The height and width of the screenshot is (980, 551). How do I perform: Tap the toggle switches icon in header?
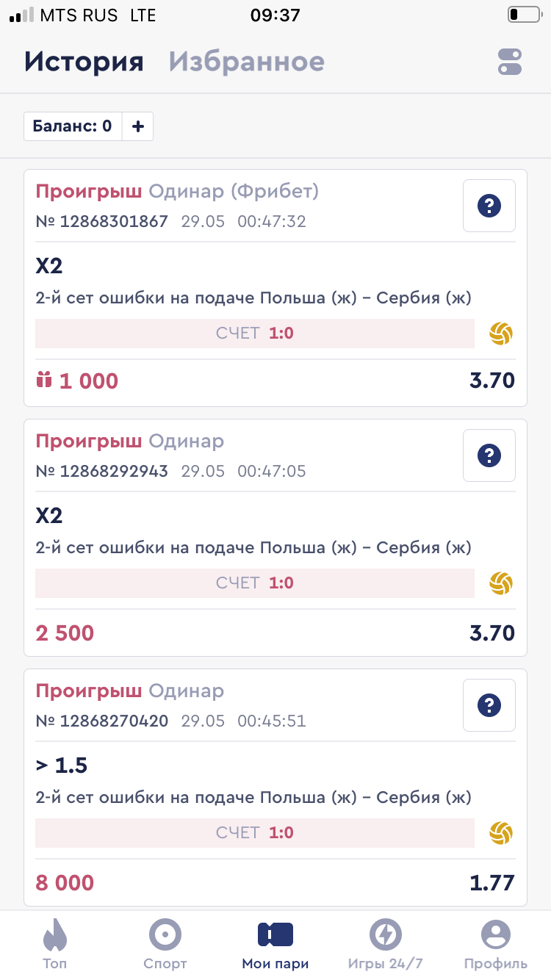pos(509,62)
